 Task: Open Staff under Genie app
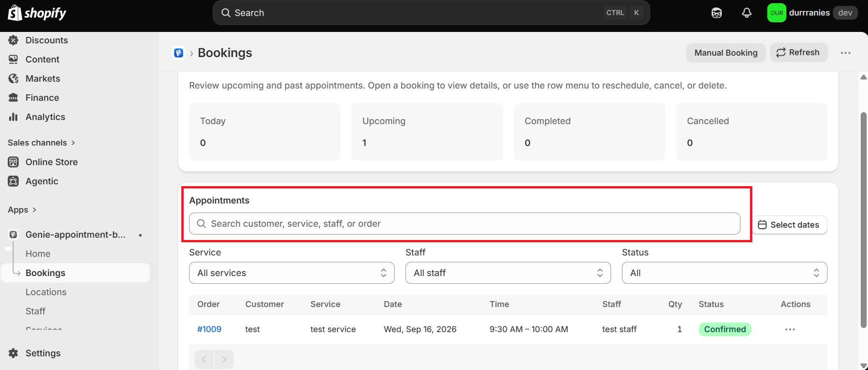click(x=36, y=311)
